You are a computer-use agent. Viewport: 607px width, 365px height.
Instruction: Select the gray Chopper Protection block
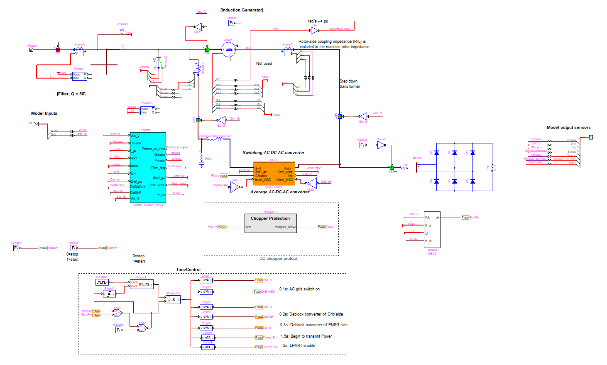(x=271, y=223)
